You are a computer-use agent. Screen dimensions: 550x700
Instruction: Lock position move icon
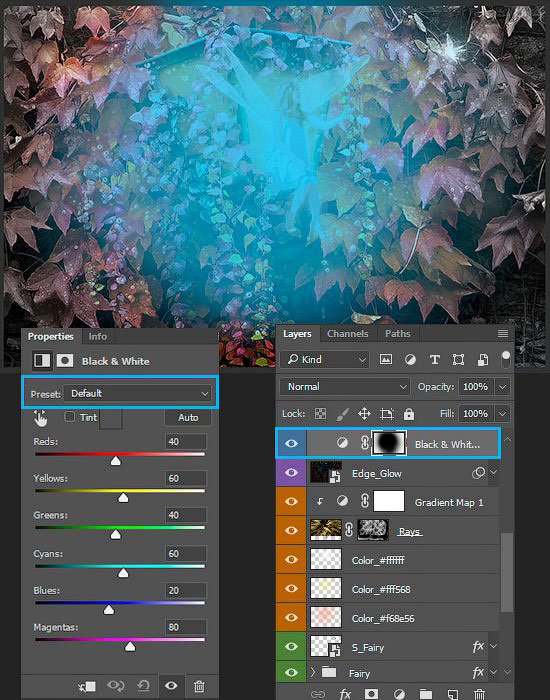(x=364, y=414)
